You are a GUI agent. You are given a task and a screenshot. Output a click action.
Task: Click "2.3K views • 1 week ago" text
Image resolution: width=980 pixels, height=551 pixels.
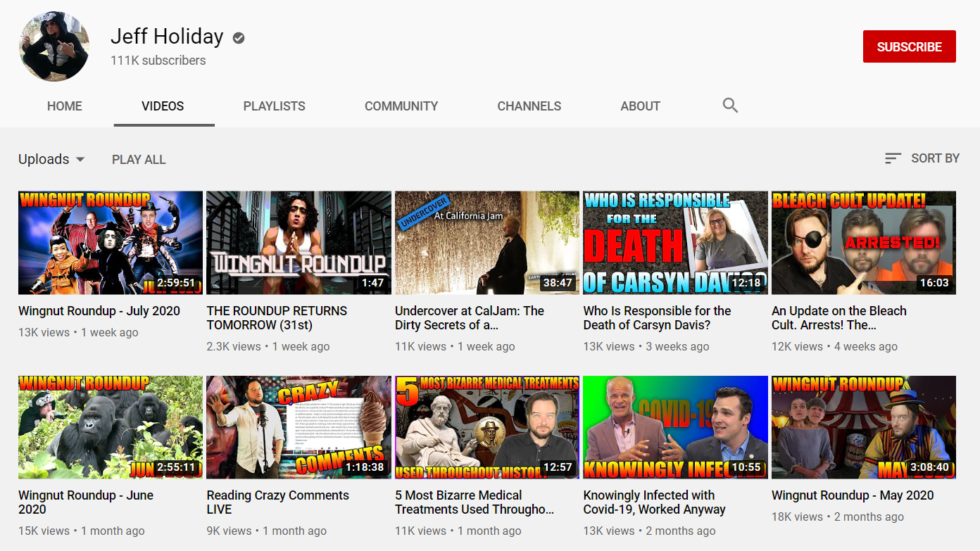tap(268, 347)
